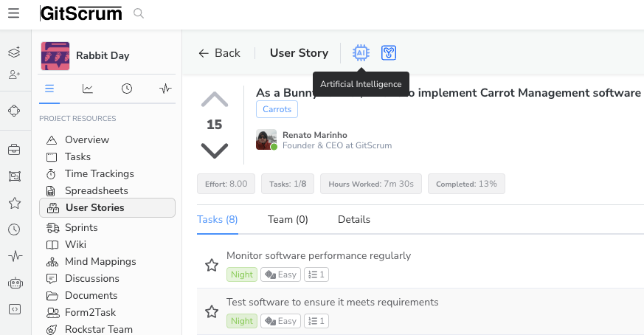Image resolution: width=644 pixels, height=335 pixels.
Task: Open the clock tab under Rabbit Day
Action: tap(127, 89)
